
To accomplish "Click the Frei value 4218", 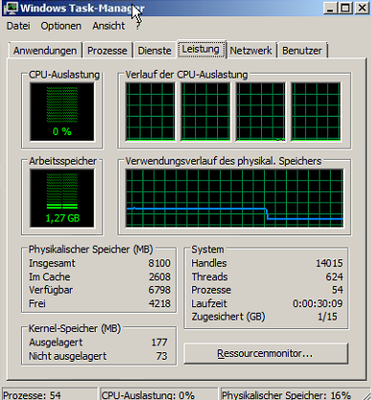I will pos(160,304).
